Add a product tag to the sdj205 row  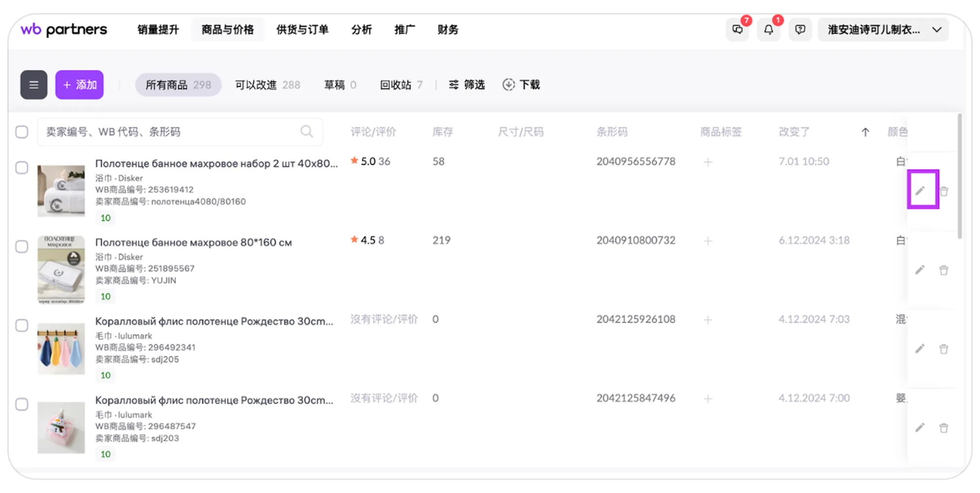coord(708,320)
